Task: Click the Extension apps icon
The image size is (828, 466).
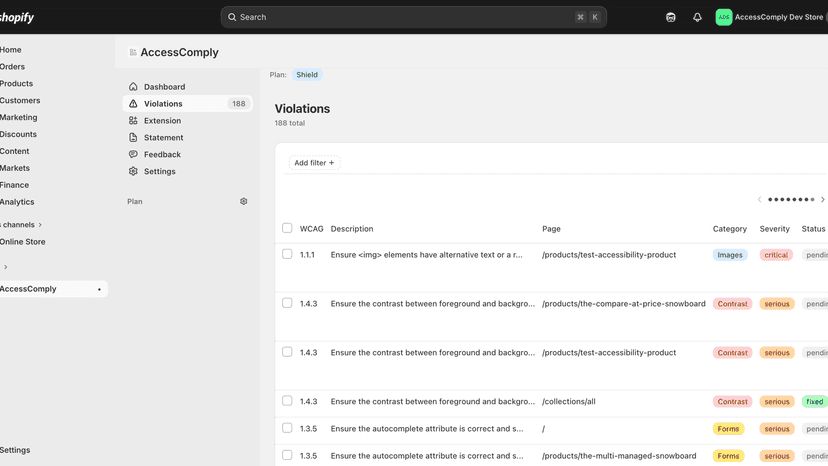Action: click(133, 120)
